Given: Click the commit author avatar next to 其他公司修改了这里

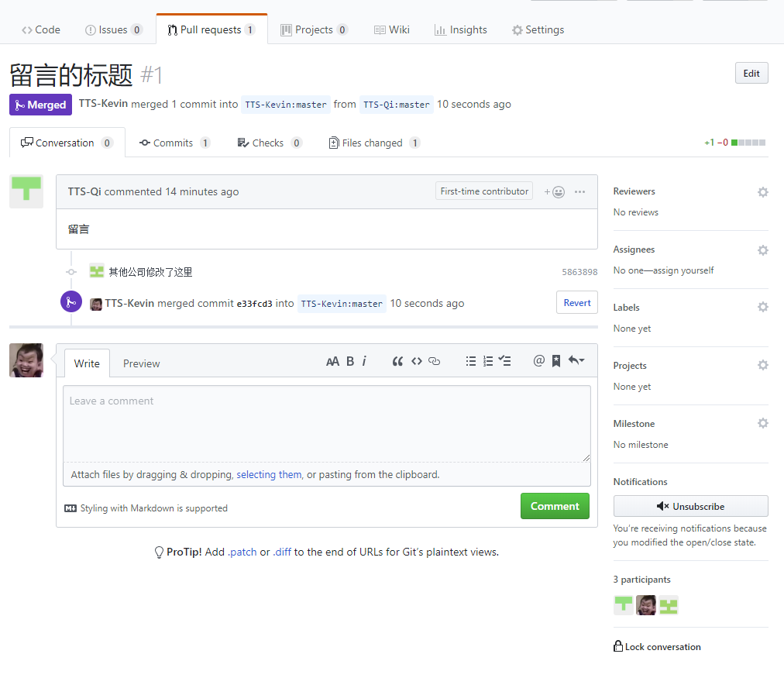Looking at the screenshot, I should pos(97,271).
